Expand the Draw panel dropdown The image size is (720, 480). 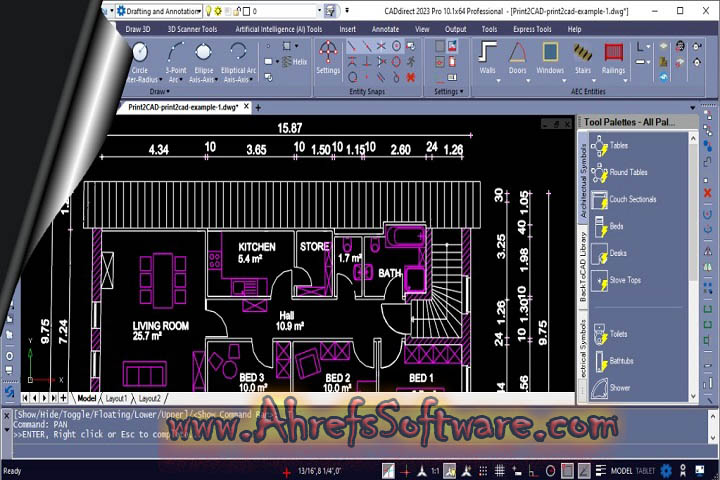[x=167, y=91]
